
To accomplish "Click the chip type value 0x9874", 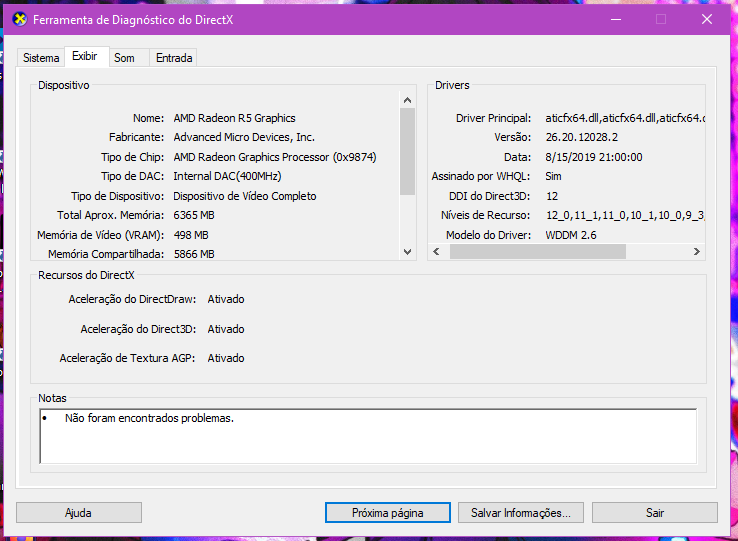I will [x=275, y=157].
